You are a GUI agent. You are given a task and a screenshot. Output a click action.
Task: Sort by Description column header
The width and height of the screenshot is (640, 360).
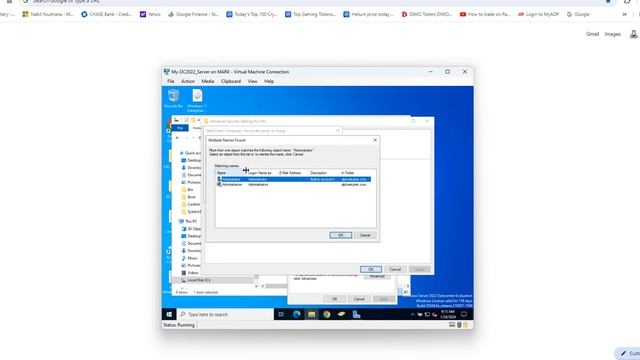[324, 173]
